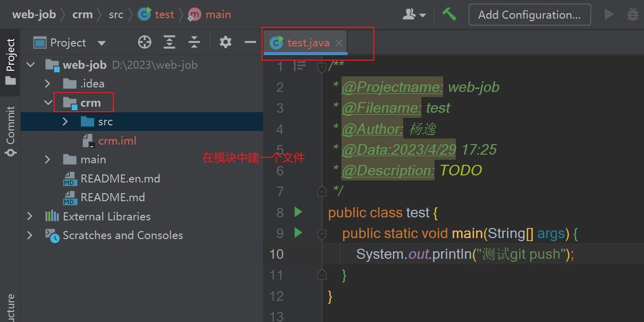Click the Collapse All icon in Project panel

tap(194, 42)
